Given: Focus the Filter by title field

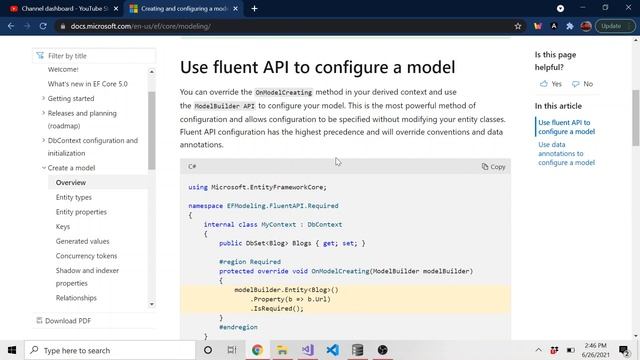Looking at the screenshot, I should (94, 56).
